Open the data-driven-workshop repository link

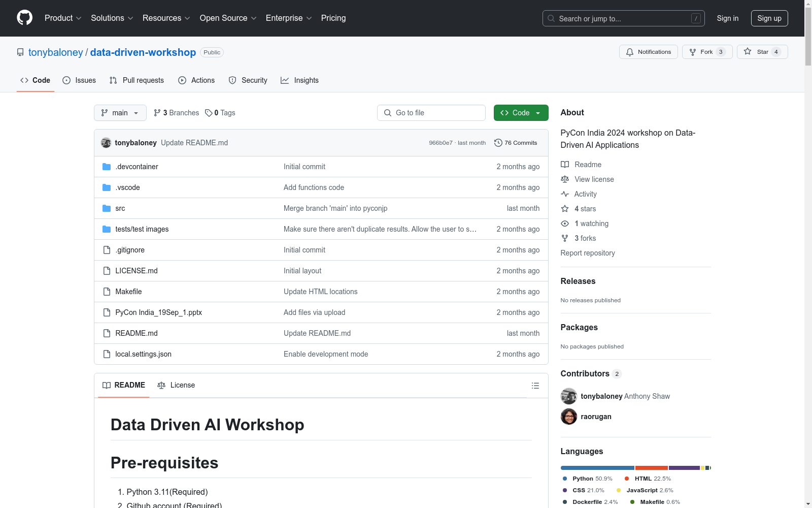143,52
